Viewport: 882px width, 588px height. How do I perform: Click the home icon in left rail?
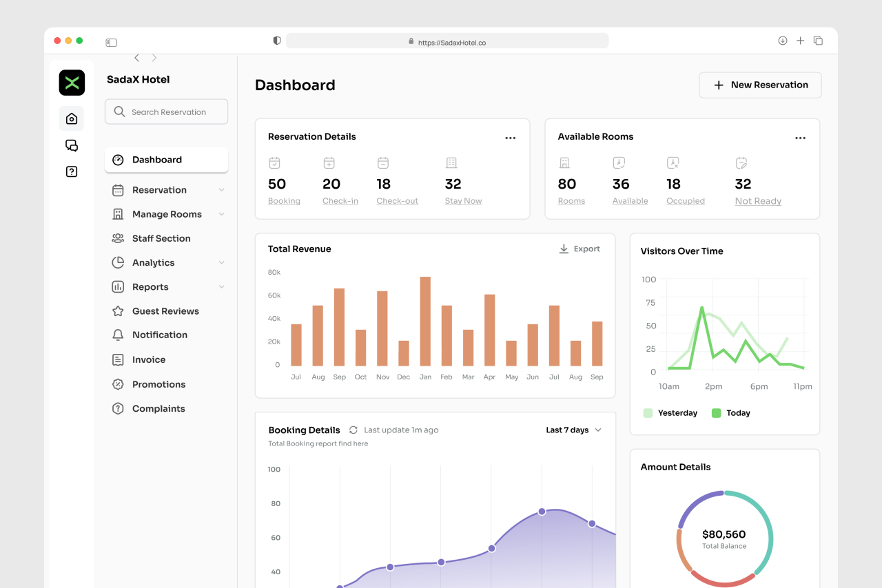coord(72,119)
